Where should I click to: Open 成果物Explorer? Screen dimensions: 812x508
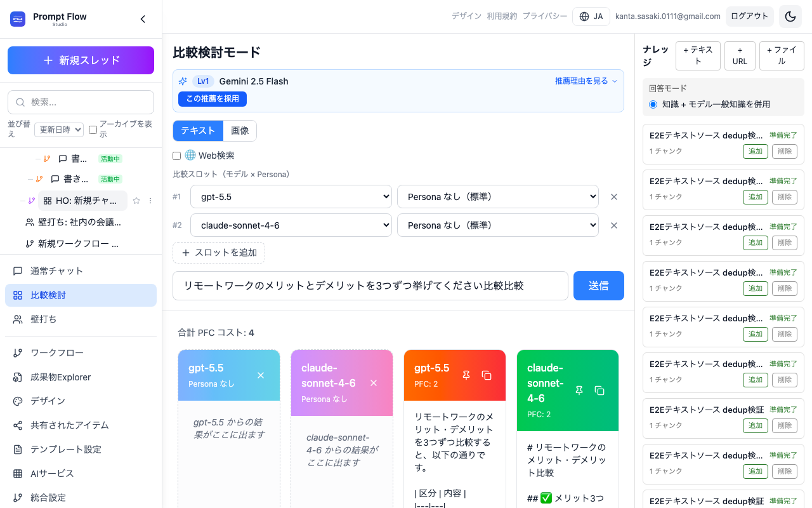pos(81,377)
